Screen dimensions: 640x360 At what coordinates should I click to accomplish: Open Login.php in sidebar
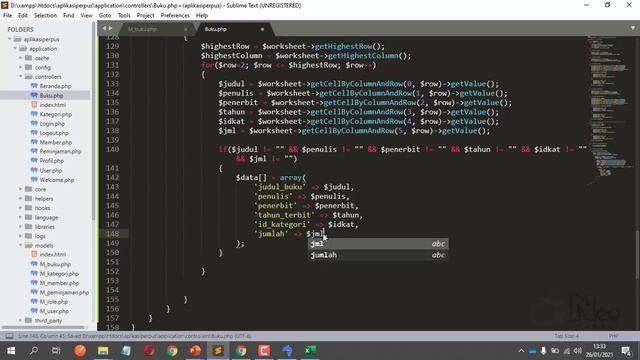click(x=52, y=124)
